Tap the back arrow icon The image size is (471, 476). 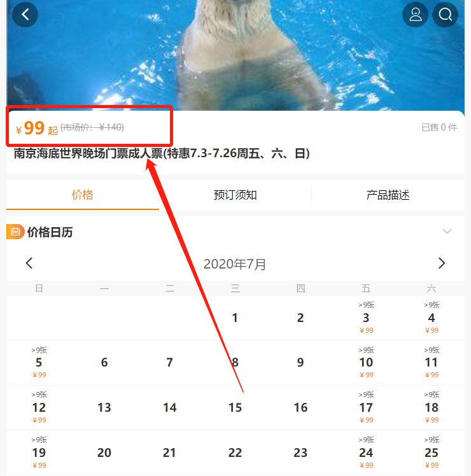point(25,14)
